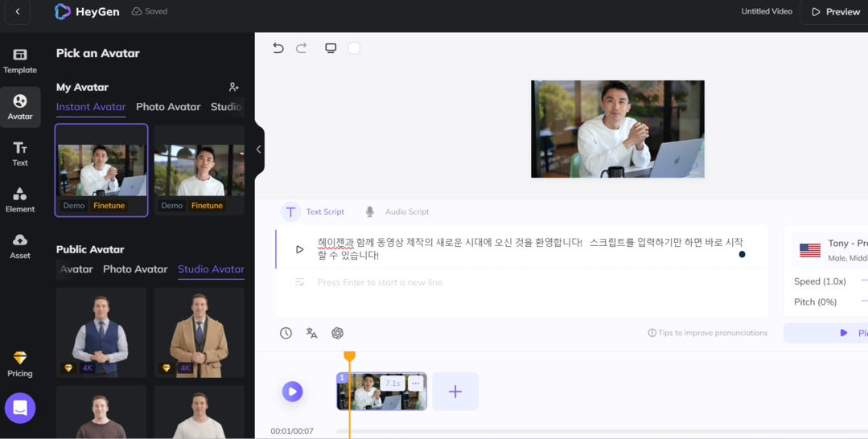The image size is (868, 439).
Task: Add a new scene with plus button
Action: click(x=455, y=392)
